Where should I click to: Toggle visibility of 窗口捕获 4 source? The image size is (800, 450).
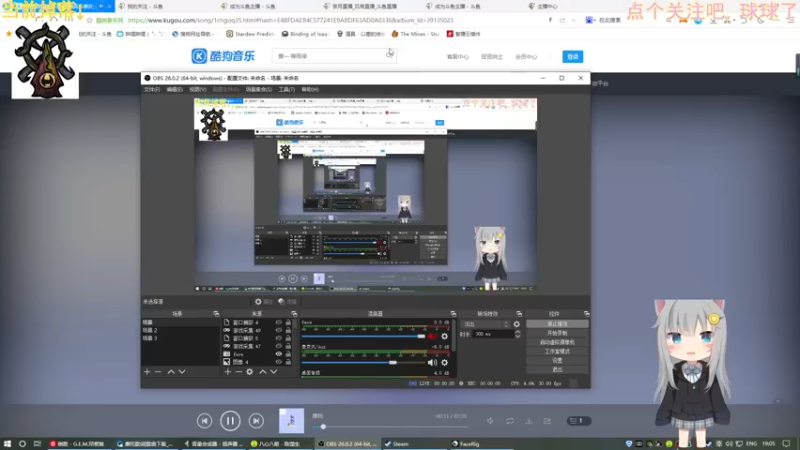pos(279,322)
